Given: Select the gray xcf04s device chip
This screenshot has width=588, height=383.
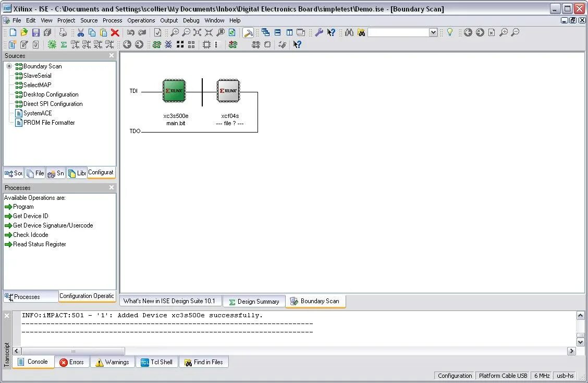Looking at the screenshot, I should [x=228, y=90].
